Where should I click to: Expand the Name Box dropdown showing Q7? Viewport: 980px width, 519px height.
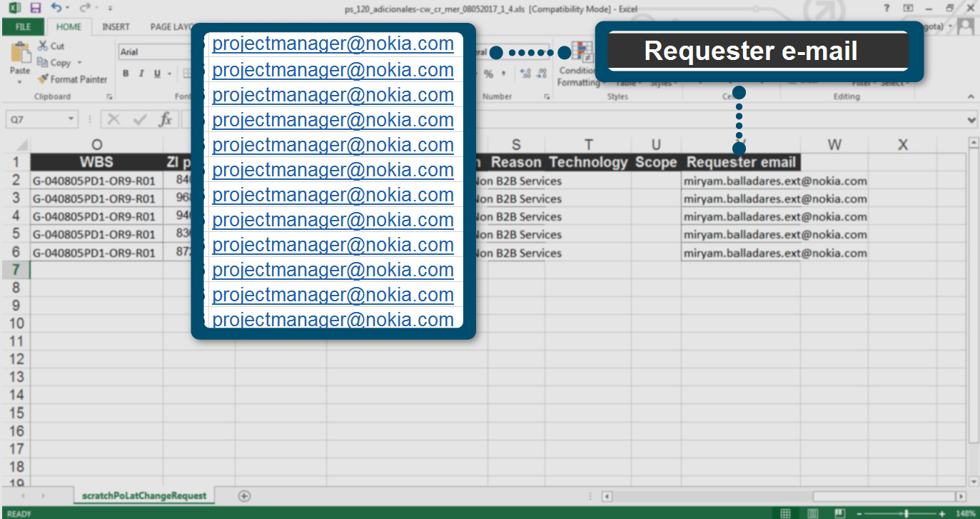pos(71,120)
